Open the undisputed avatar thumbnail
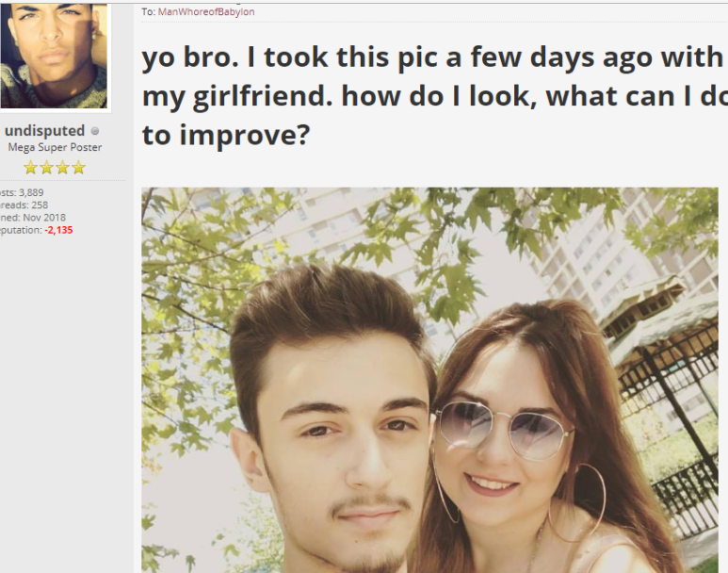 [x=54, y=56]
